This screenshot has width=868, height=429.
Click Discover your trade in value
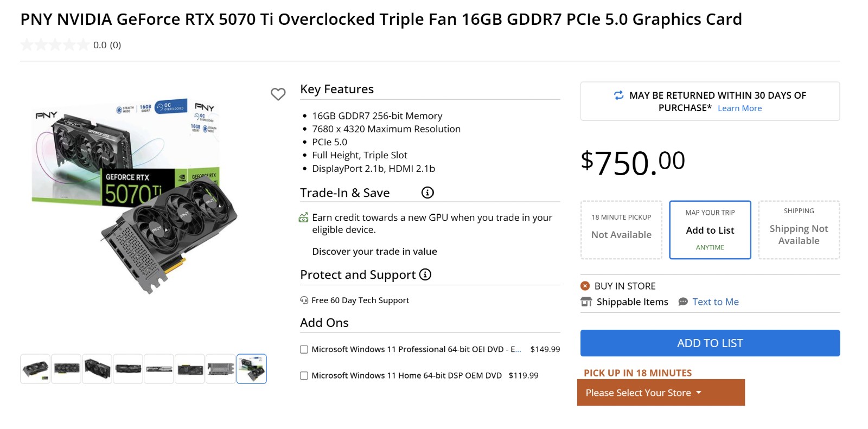point(374,252)
